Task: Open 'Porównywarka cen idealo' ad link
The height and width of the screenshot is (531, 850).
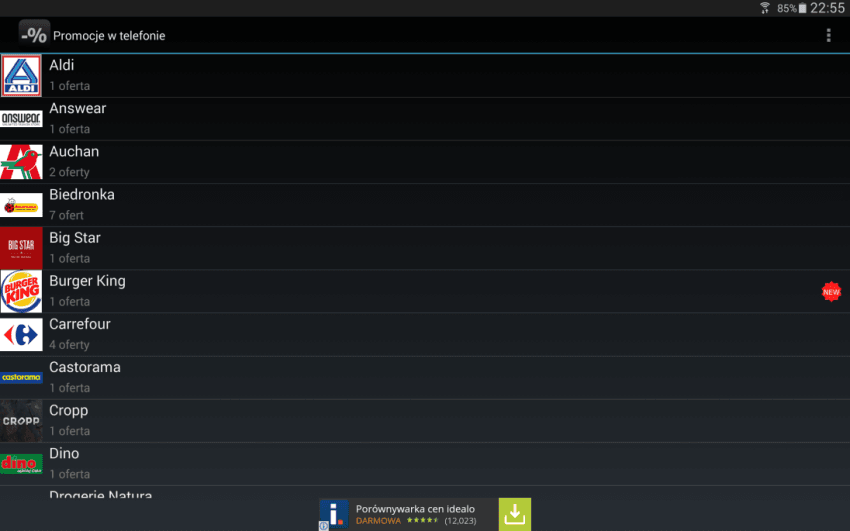Action: click(x=415, y=509)
